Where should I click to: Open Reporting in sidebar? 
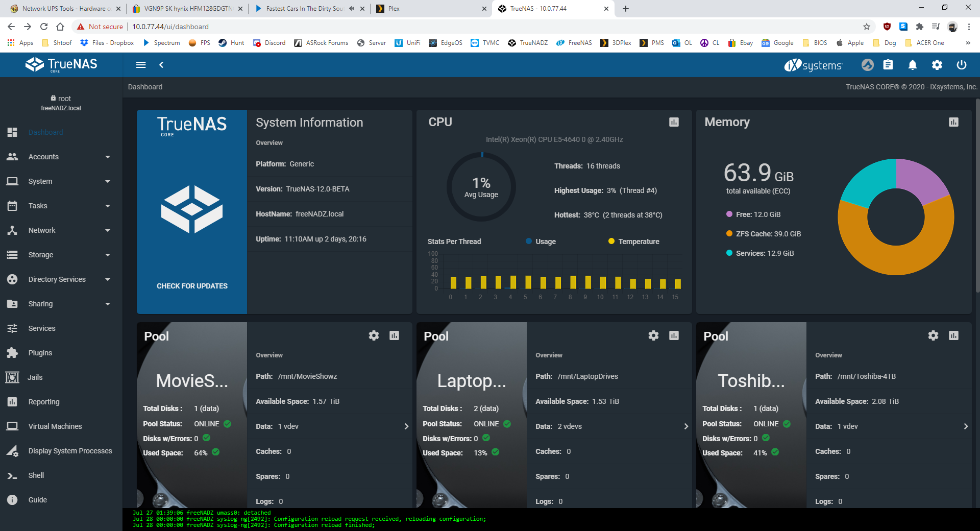(x=61, y=402)
